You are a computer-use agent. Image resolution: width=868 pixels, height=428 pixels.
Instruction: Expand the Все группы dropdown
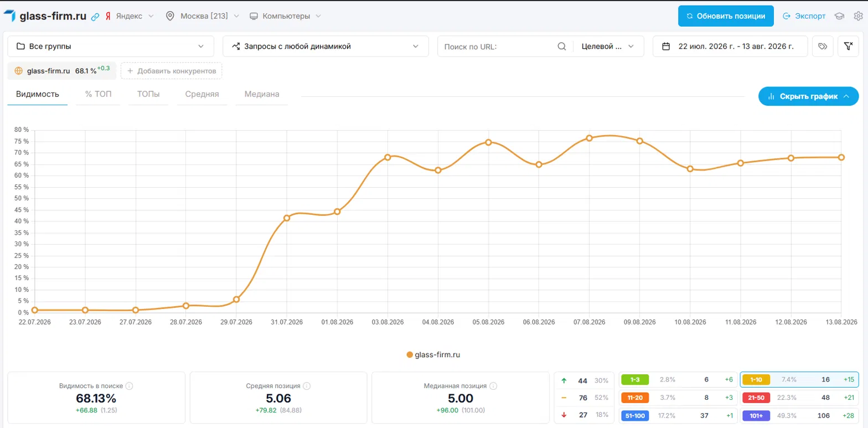111,47
